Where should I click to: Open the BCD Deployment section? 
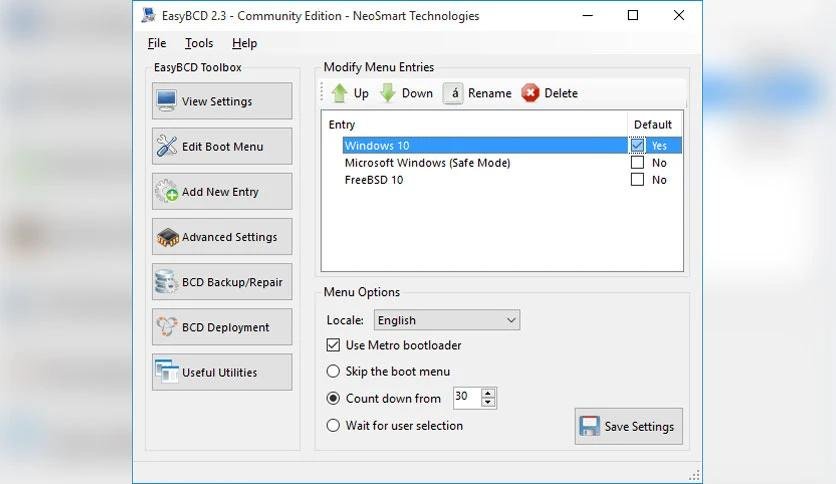tap(222, 327)
